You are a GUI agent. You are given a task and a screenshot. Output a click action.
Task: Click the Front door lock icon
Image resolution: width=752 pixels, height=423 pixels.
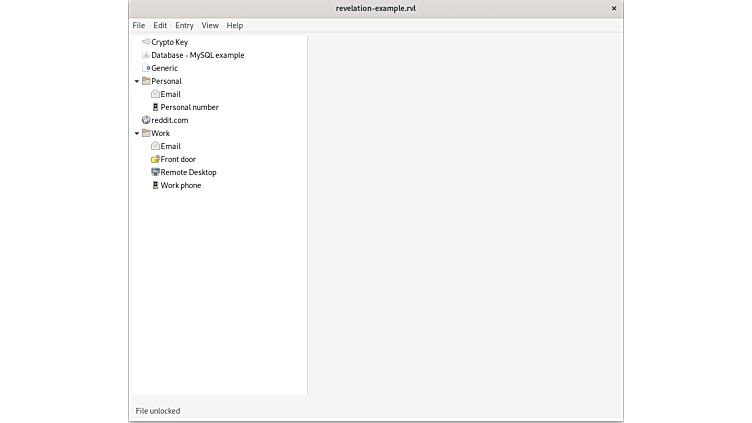(x=155, y=159)
